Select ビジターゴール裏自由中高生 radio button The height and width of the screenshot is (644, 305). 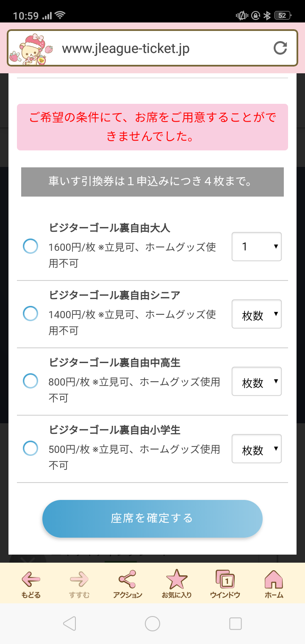tap(30, 381)
